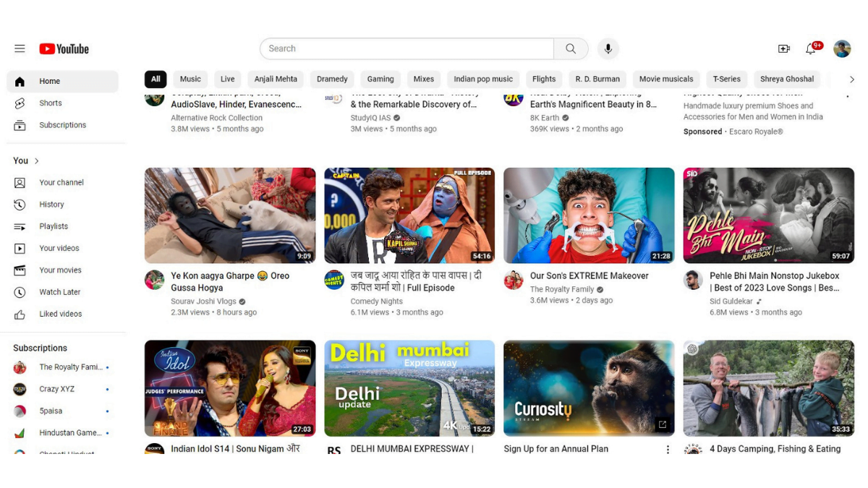Open the Create video icon
This screenshot has height=488, width=868.
click(x=783, y=48)
